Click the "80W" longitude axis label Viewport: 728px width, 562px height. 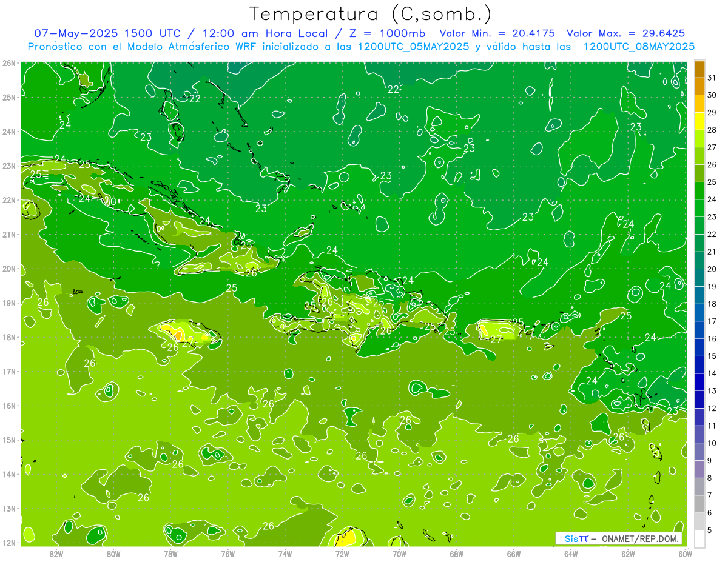[x=113, y=554]
